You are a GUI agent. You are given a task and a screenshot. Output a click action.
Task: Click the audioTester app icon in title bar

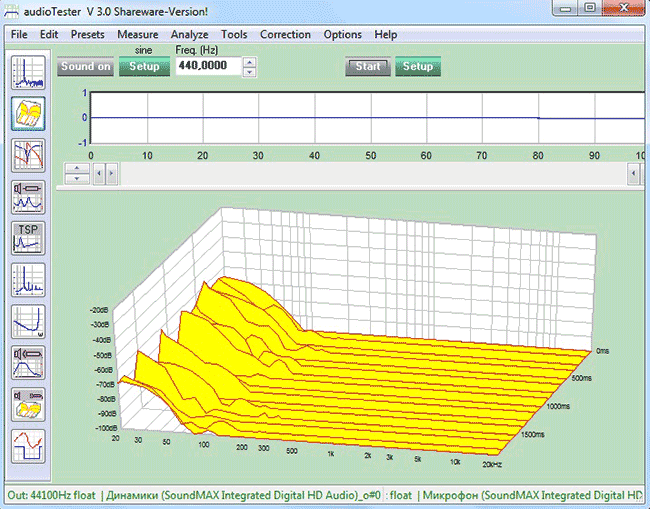[x=11, y=11]
